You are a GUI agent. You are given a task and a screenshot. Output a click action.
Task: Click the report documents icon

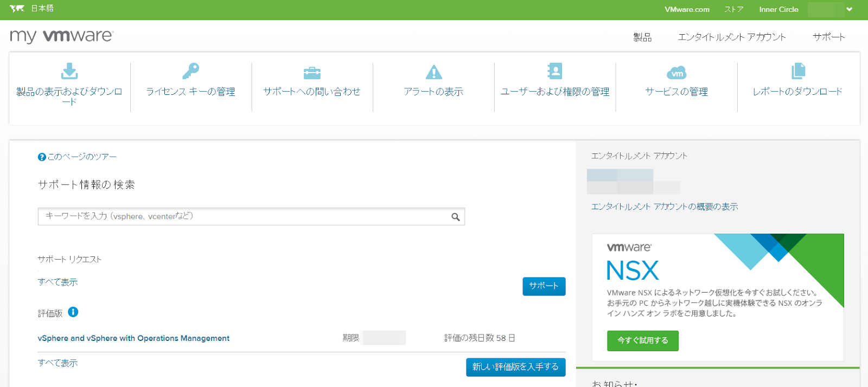798,71
